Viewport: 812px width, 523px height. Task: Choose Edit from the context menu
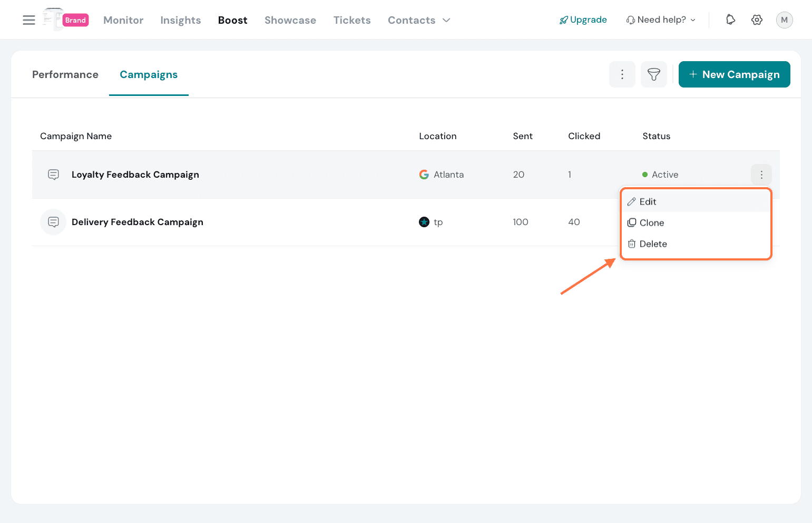click(x=648, y=201)
